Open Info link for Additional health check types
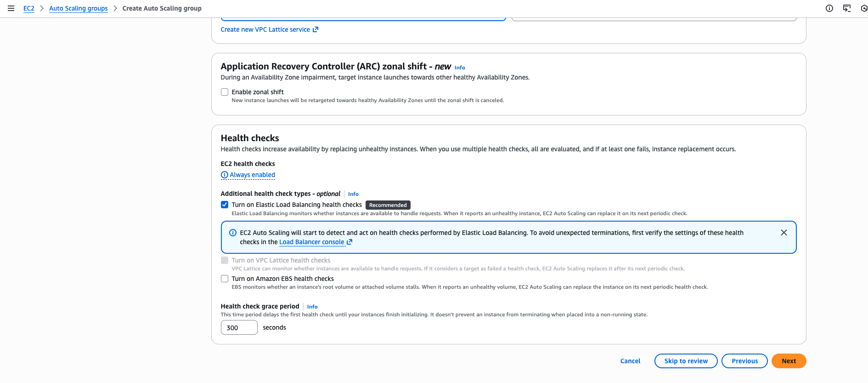This screenshot has height=383, width=868. click(x=353, y=194)
